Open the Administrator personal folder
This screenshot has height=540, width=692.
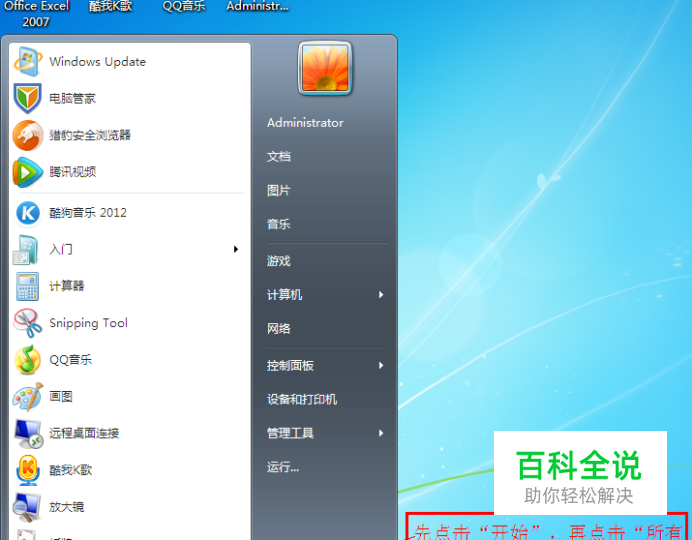tap(305, 123)
